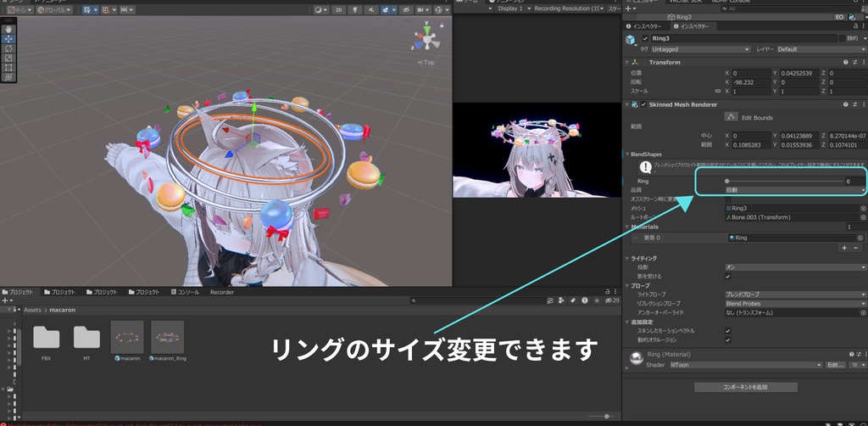
Task: Toggle scene gizmo rotation lock
Action: click(442, 25)
